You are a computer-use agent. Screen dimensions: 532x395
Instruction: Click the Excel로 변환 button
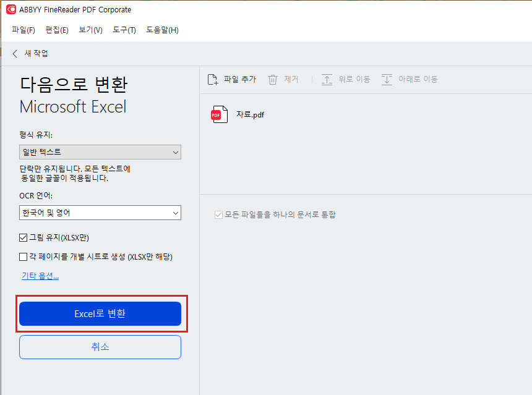pyautogui.click(x=100, y=313)
